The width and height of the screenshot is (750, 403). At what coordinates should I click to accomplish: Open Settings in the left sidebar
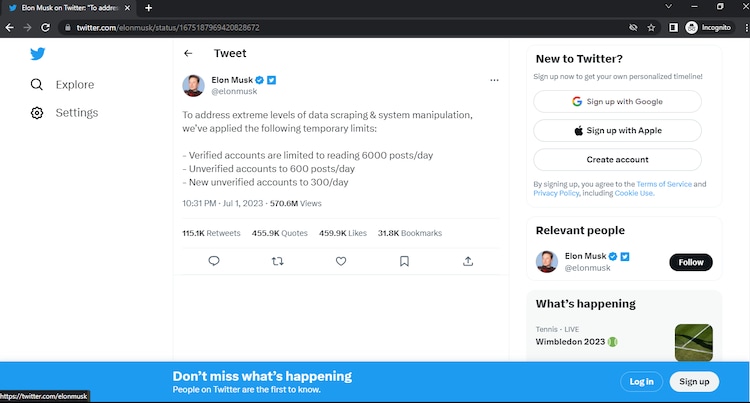point(76,113)
